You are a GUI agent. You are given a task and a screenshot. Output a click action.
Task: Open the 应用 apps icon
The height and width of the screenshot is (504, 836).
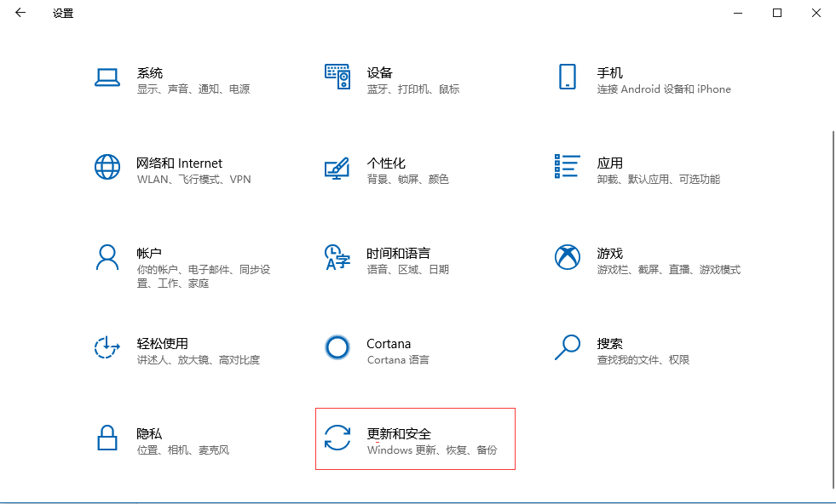[567, 167]
